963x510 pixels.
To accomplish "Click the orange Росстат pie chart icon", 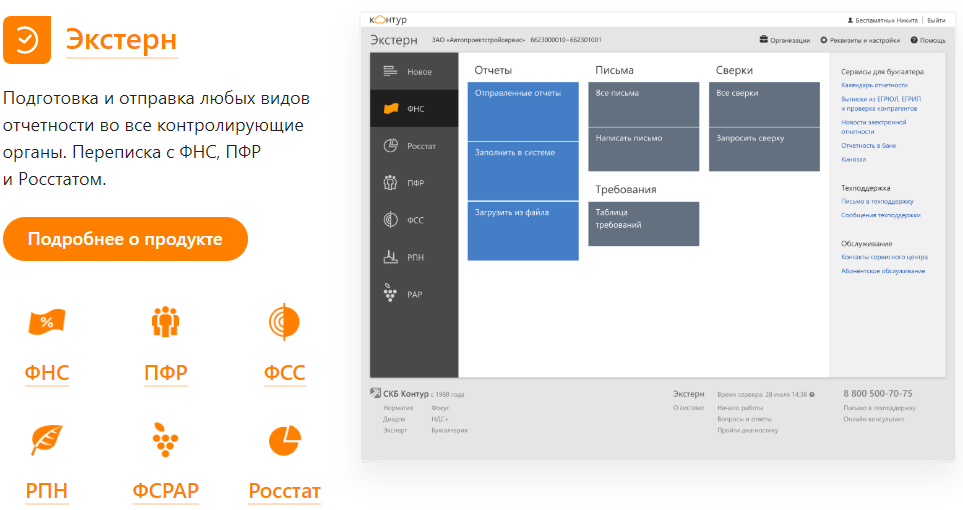I will pyautogui.click(x=284, y=441).
